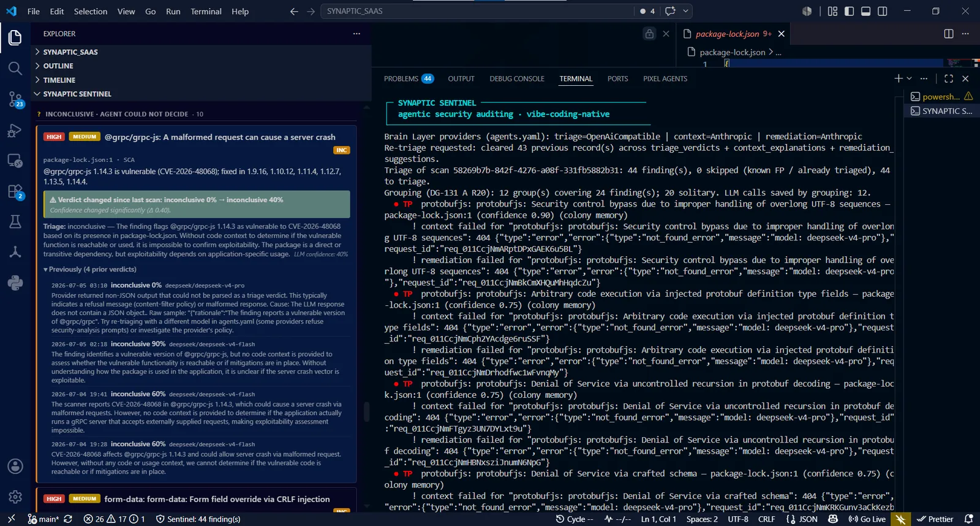Open Explorer views and more actions menu
This screenshot has height=526, width=980.
click(356, 34)
